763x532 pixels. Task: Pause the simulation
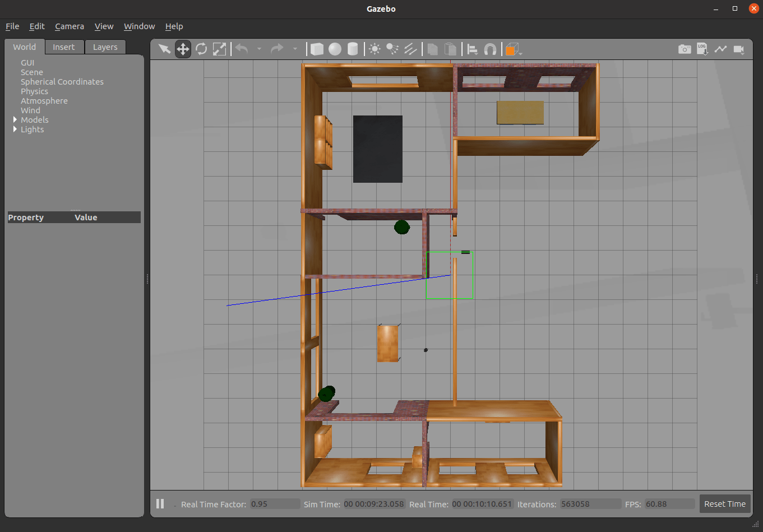pos(160,503)
